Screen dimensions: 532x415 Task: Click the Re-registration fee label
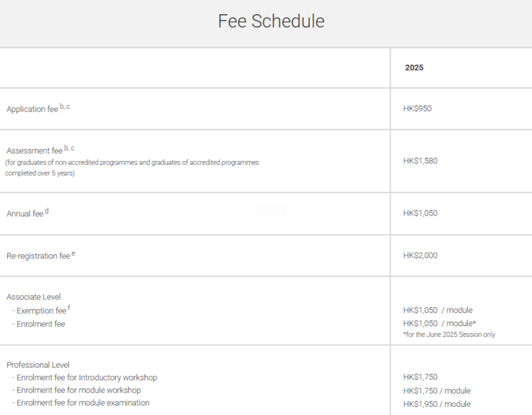point(38,256)
